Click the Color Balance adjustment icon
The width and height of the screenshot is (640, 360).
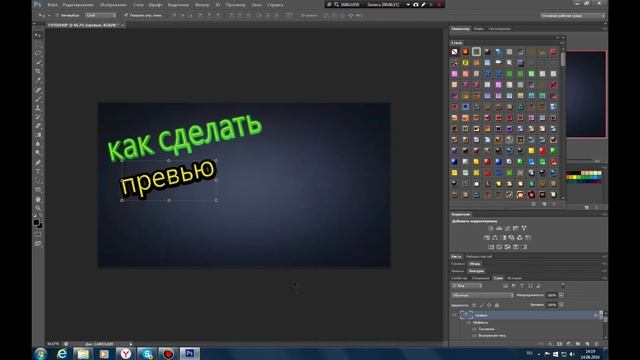495,238
